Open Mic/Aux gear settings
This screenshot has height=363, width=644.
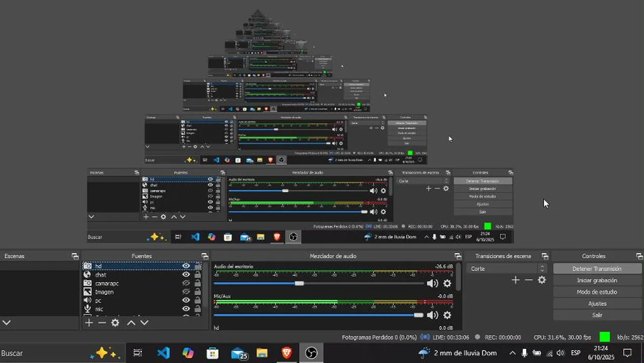tap(447, 315)
